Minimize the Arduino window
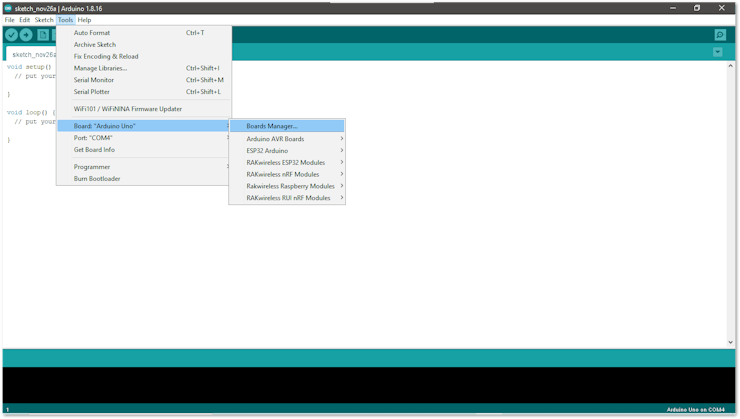The image size is (740, 419). point(673,8)
